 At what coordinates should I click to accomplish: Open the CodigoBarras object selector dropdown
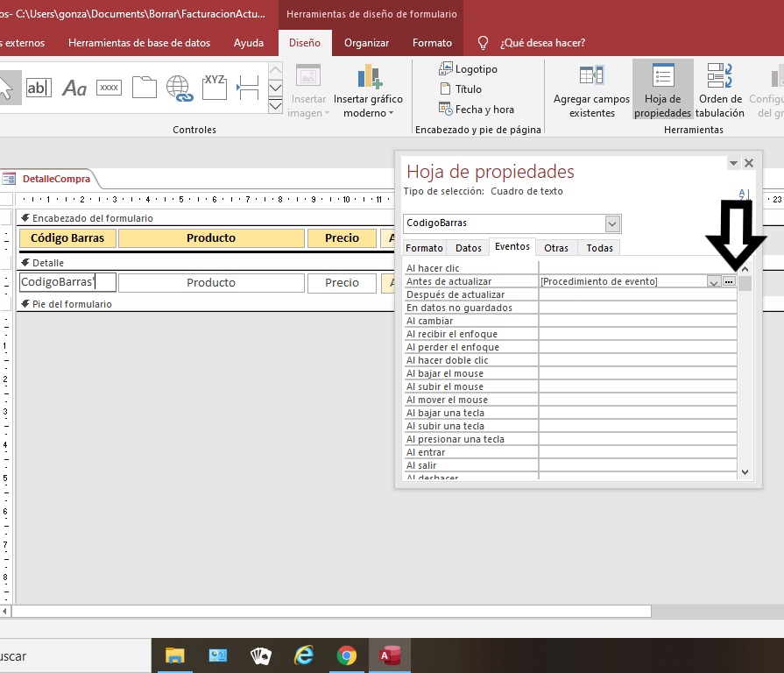[x=613, y=223]
